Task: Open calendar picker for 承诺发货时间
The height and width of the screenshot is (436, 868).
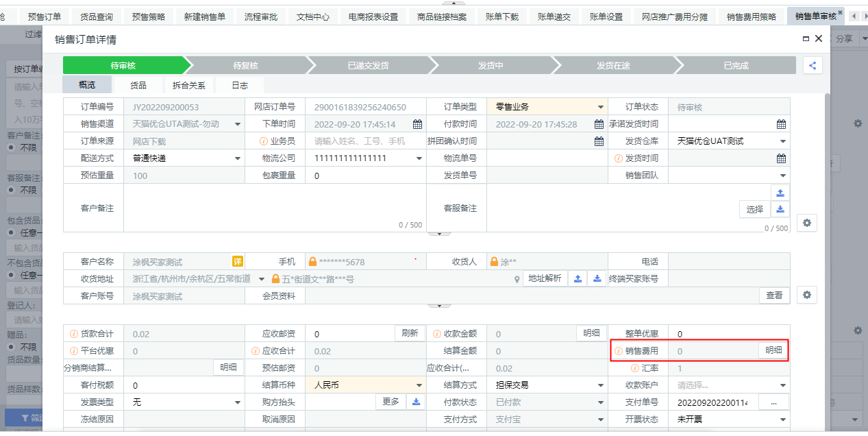Action: pyautogui.click(x=781, y=125)
